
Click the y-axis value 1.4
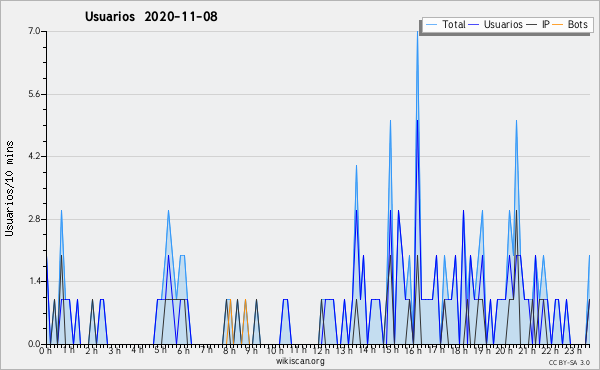pos(34,282)
